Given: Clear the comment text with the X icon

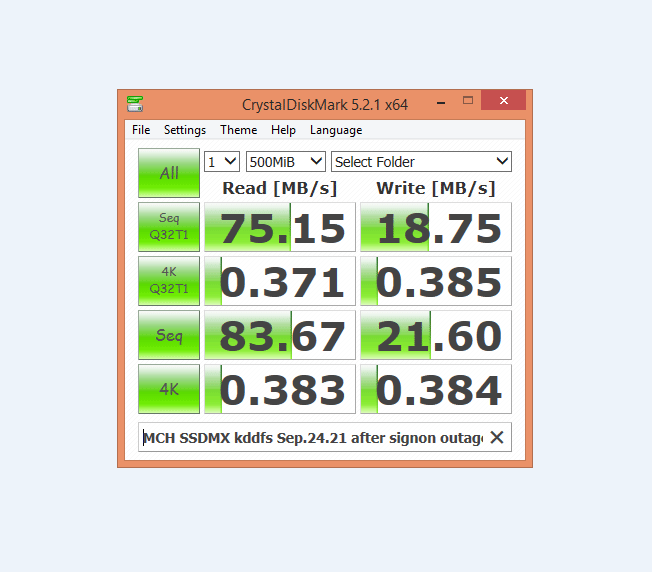Looking at the screenshot, I should click(497, 437).
